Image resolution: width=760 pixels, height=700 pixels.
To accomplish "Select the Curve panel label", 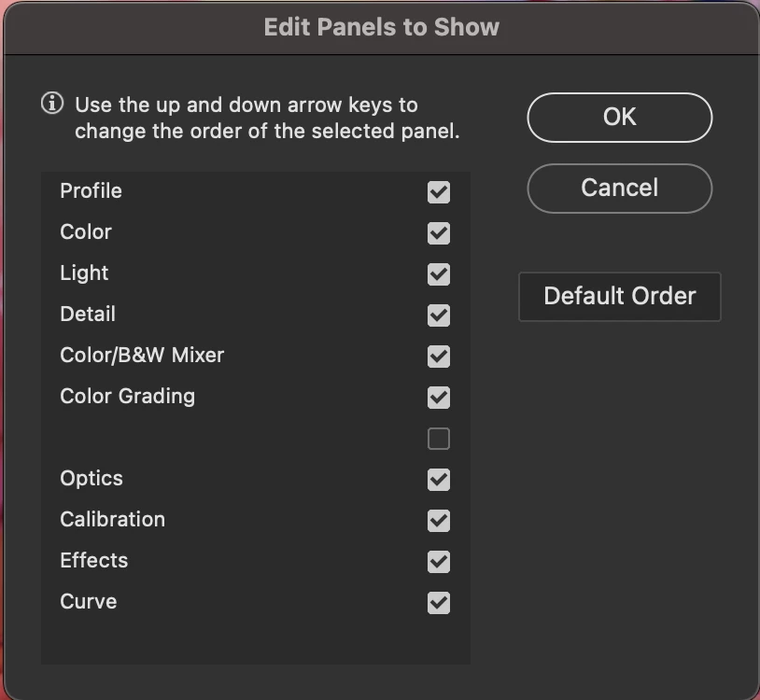I will click(88, 602).
